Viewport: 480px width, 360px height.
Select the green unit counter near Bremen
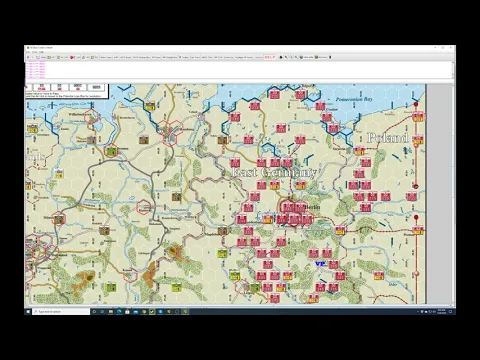click(112, 151)
